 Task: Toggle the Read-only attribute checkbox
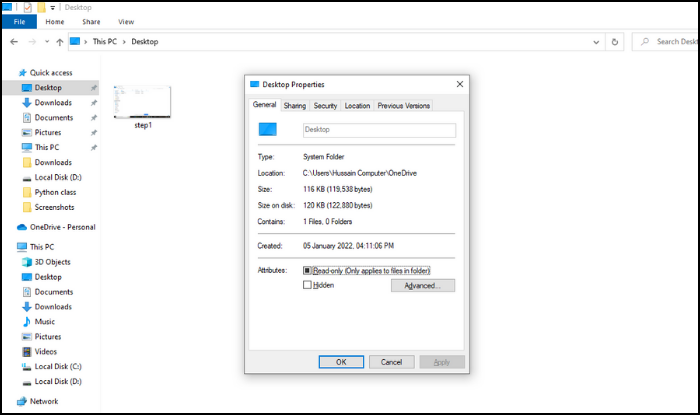tap(307, 270)
